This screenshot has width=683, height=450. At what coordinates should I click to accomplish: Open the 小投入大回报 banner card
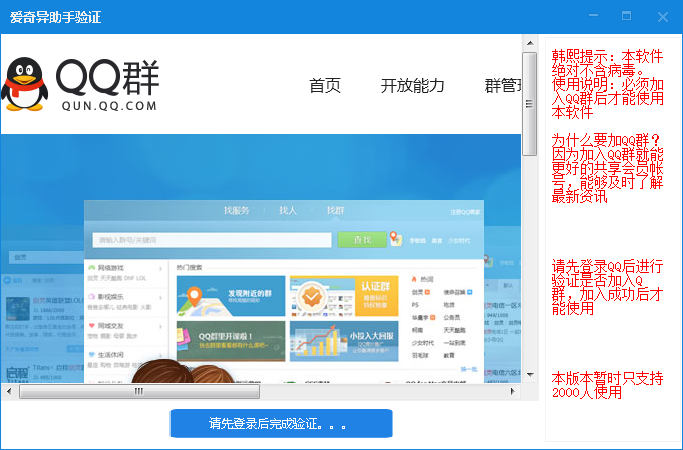coord(344,341)
